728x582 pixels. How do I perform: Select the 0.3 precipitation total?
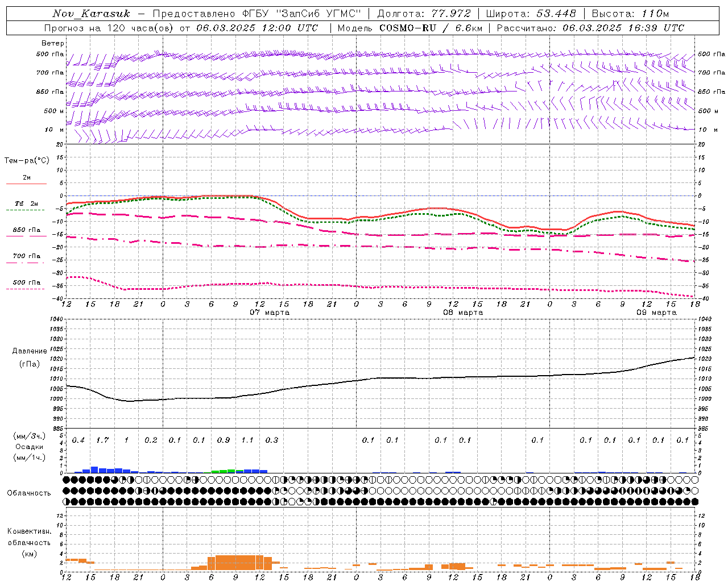pyautogui.click(x=272, y=440)
